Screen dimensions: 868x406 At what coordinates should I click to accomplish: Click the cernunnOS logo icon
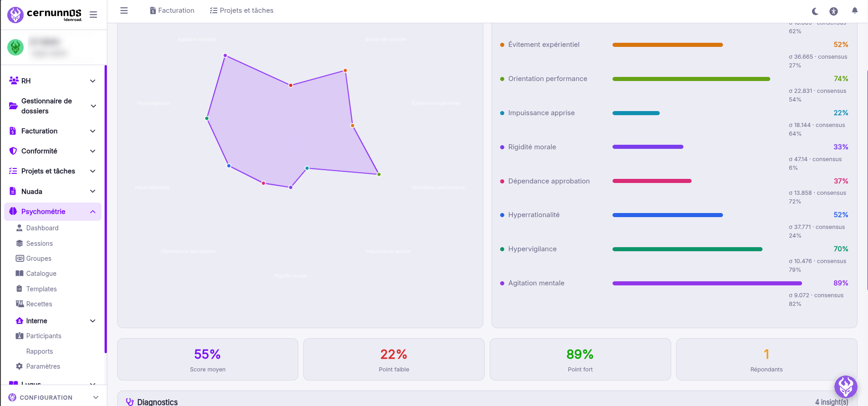point(15,15)
